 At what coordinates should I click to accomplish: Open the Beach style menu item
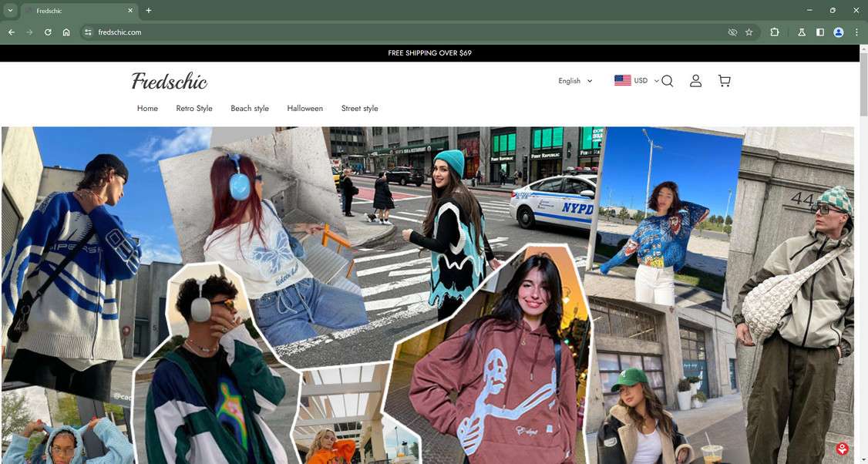coord(250,109)
